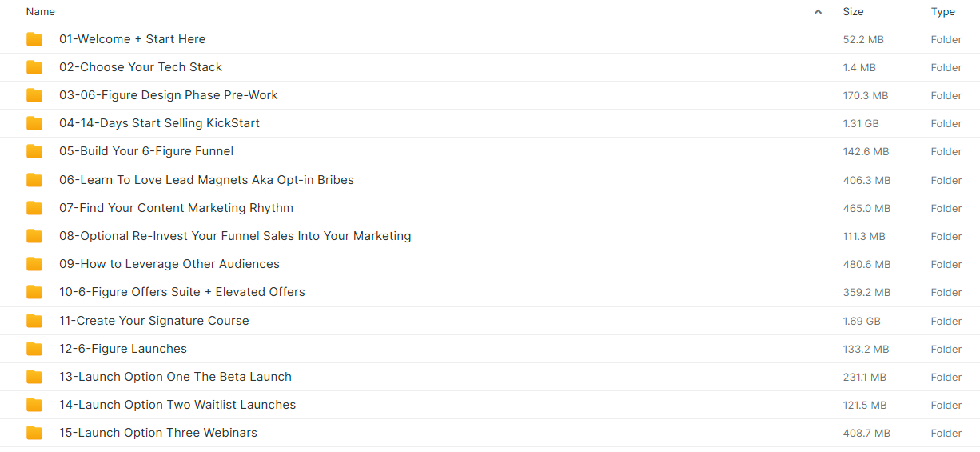
Task: Select the folder icon for 11-Create Your Signature Course
Action: [34, 321]
